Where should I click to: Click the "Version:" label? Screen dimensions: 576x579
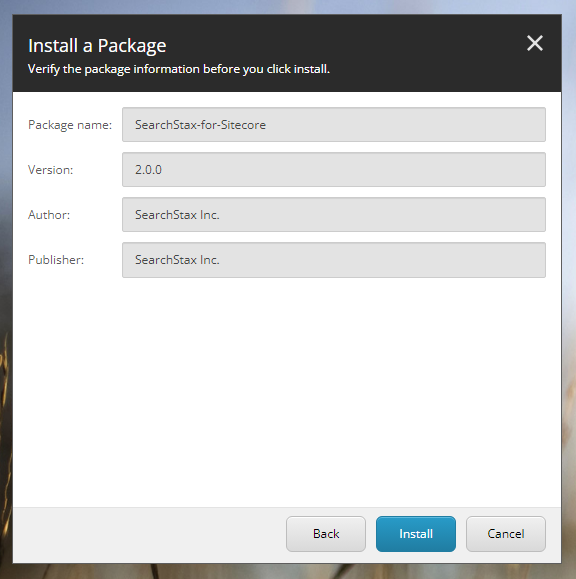point(51,170)
